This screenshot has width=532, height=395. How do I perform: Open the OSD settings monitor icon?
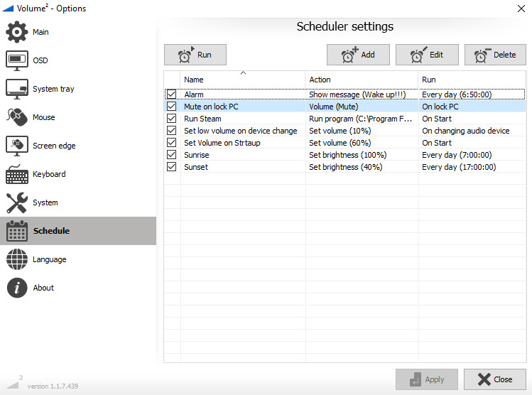coord(17,61)
